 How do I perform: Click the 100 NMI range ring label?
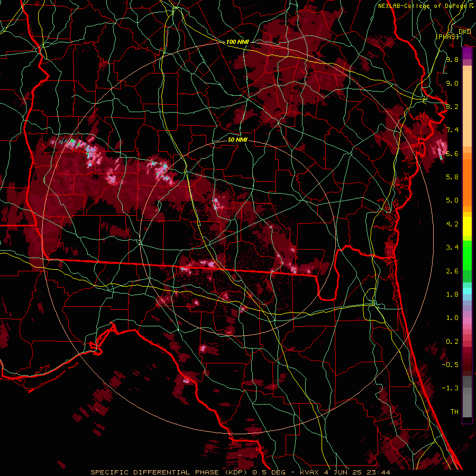(x=237, y=42)
